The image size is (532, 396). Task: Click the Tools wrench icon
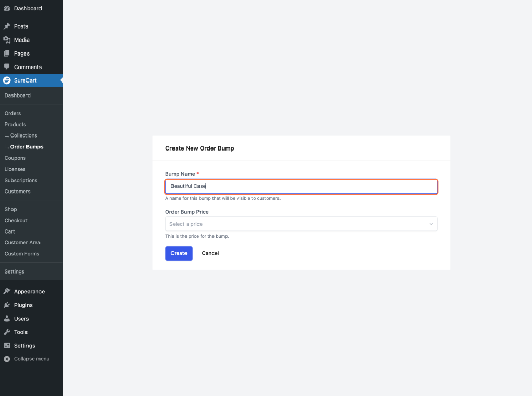pyautogui.click(x=7, y=332)
